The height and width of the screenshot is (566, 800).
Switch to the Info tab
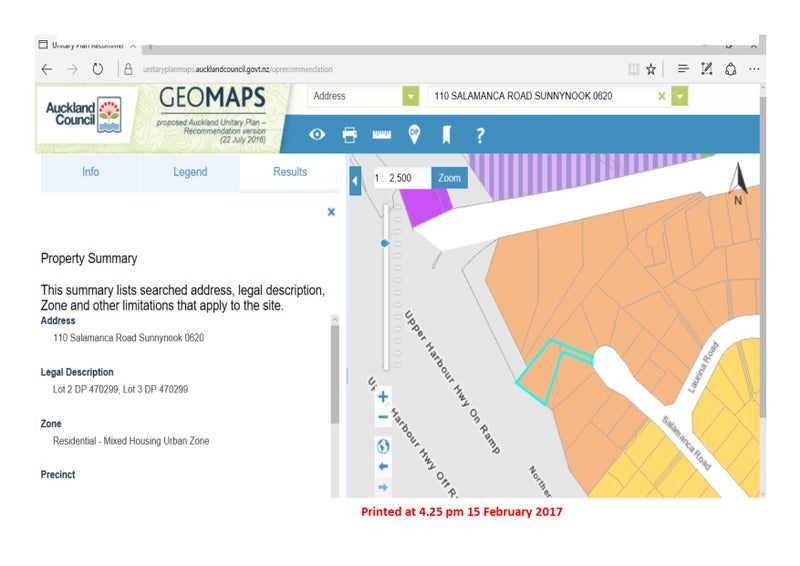(x=90, y=172)
